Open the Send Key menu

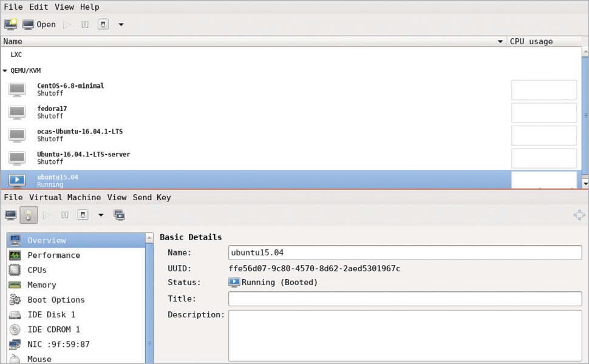(x=151, y=197)
